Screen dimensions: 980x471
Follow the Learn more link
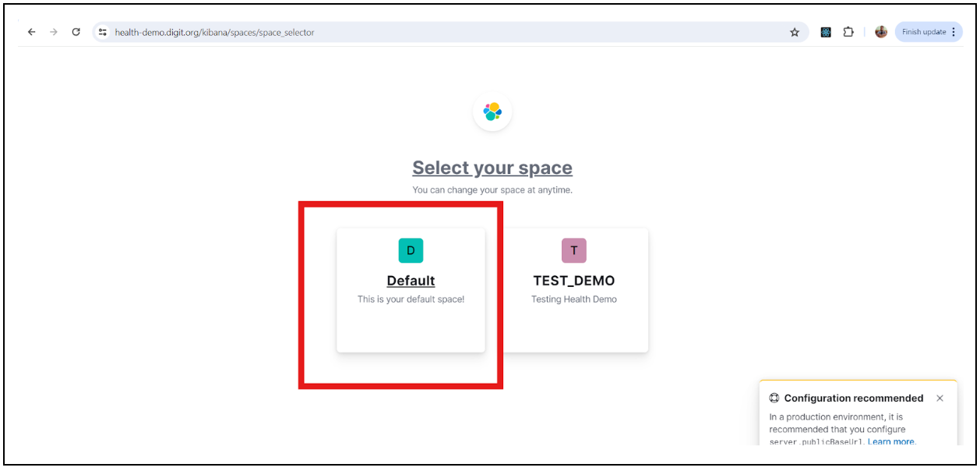[x=890, y=441]
